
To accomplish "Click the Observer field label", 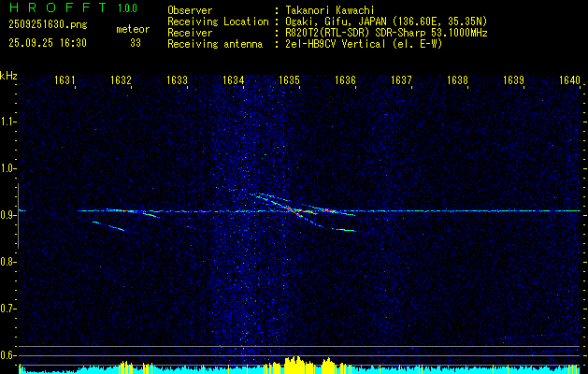I will [x=190, y=10].
